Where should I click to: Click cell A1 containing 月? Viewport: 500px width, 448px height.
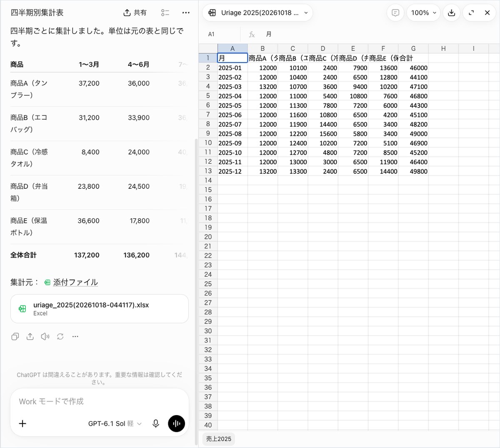(x=232, y=58)
